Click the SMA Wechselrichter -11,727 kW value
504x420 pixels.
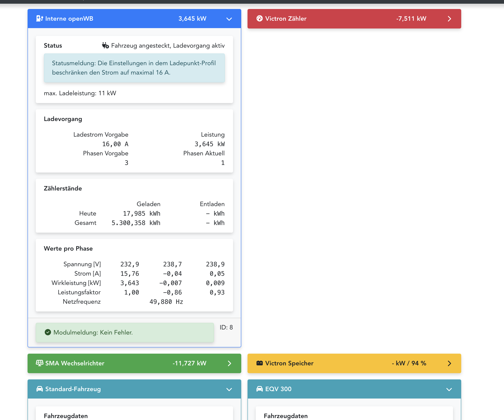[x=189, y=363]
